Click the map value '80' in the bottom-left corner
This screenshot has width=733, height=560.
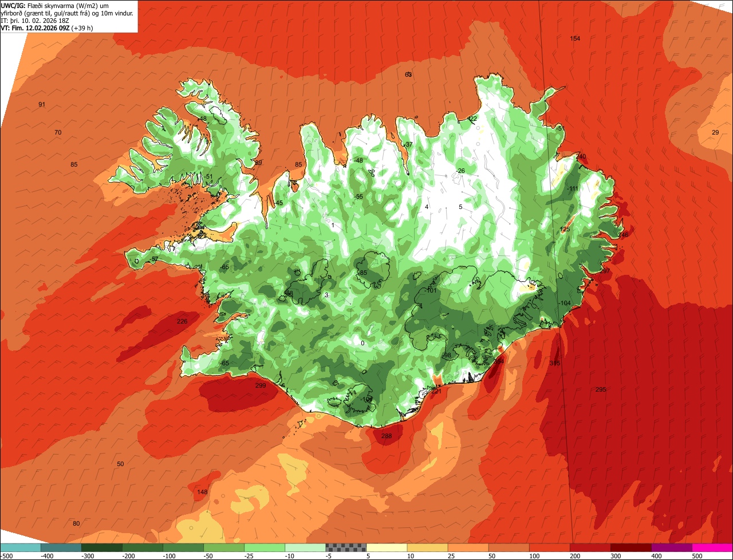click(76, 523)
